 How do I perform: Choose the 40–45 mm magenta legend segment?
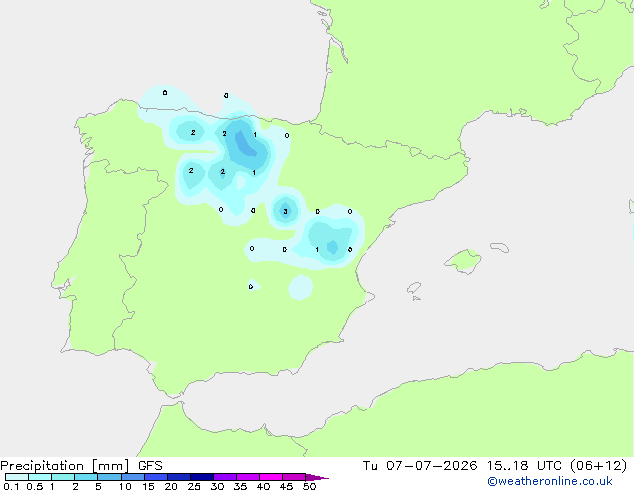tap(271, 477)
